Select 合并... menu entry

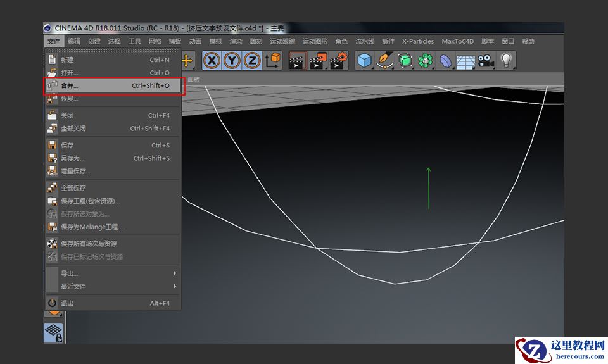click(x=113, y=85)
